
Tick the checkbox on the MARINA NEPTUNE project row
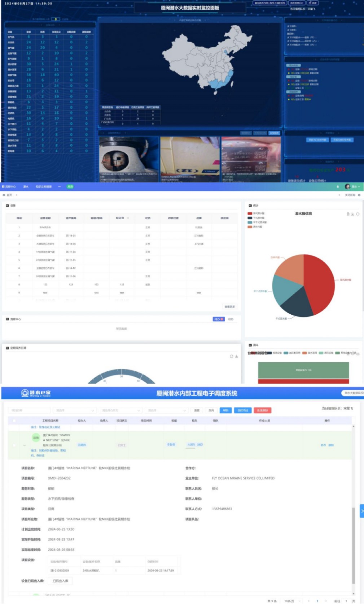tap(14, 445)
